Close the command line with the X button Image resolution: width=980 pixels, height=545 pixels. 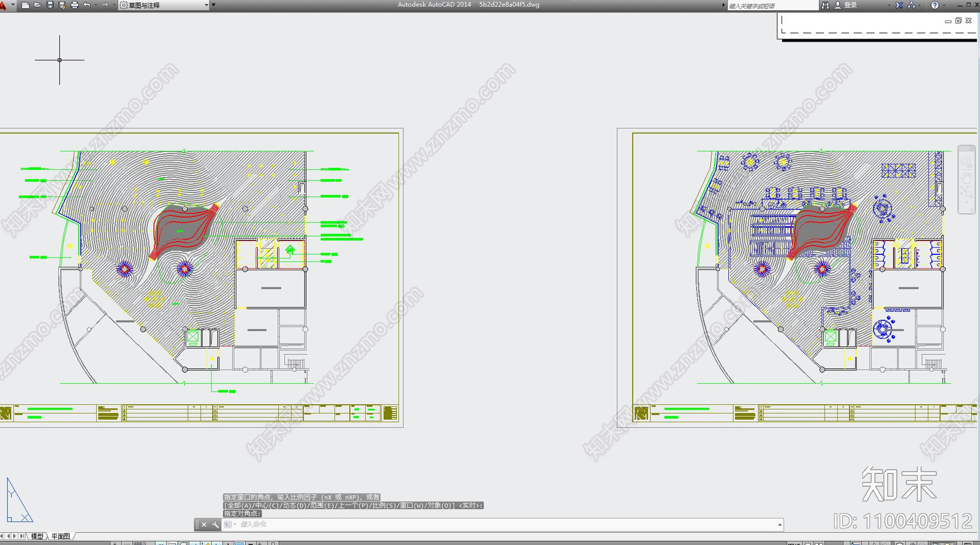pos(204,525)
